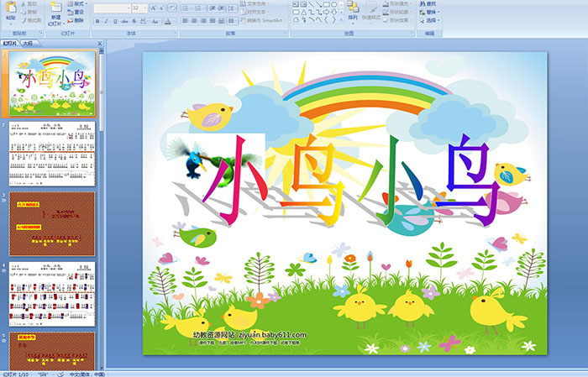The height and width of the screenshot is (377, 588).
Task: Select the oval shape in shapes gallery
Action: (x=333, y=4)
